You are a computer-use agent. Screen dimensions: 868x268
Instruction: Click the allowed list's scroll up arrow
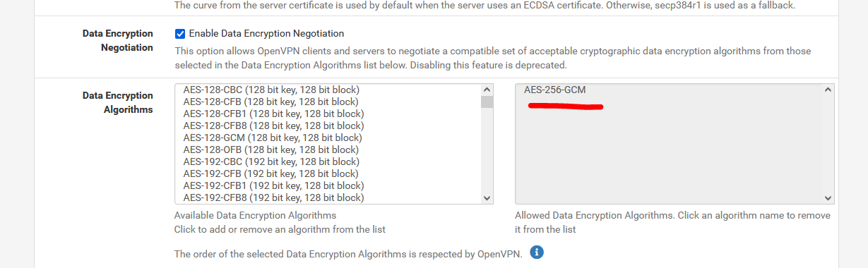point(828,90)
